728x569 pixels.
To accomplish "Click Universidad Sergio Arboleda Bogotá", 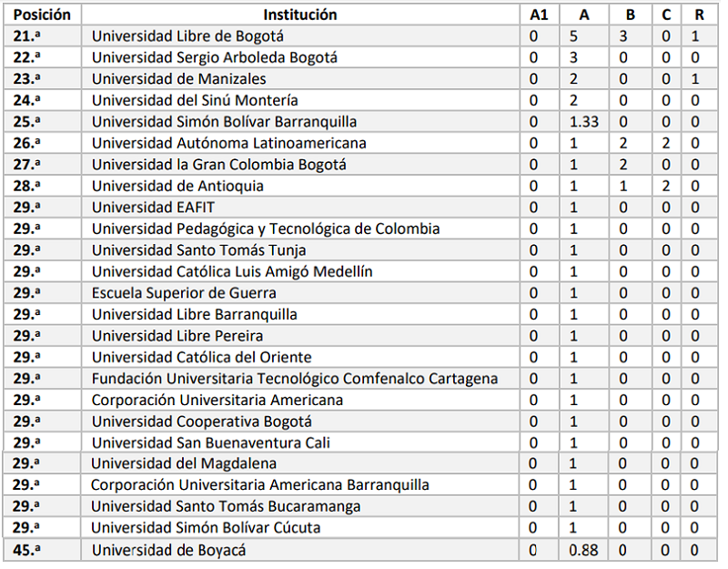I will (214, 57).
